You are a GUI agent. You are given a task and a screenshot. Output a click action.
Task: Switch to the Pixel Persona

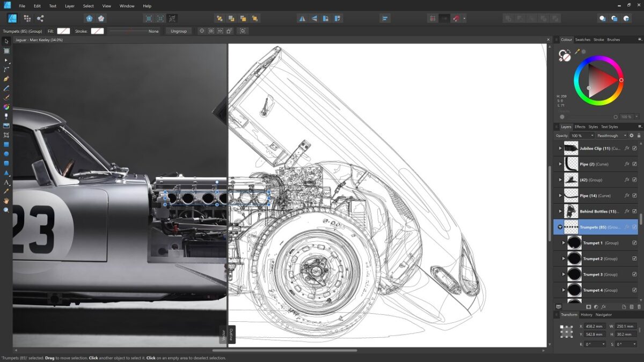[27, 18]
